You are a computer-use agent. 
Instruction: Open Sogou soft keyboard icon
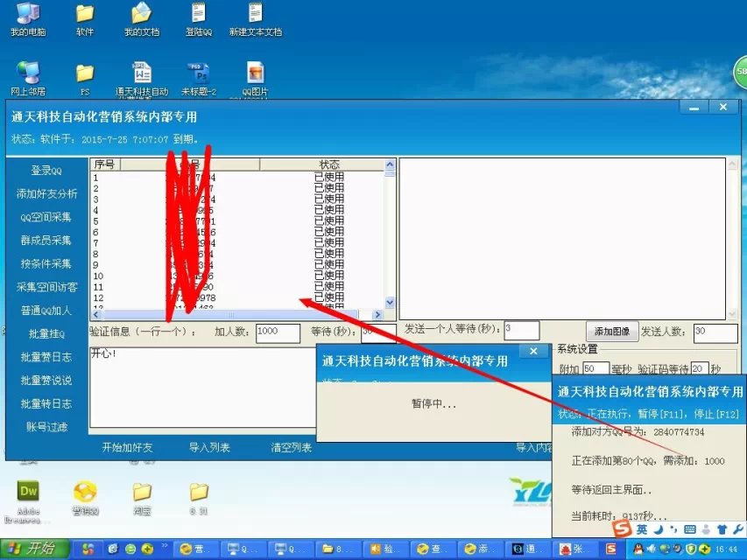690,529
